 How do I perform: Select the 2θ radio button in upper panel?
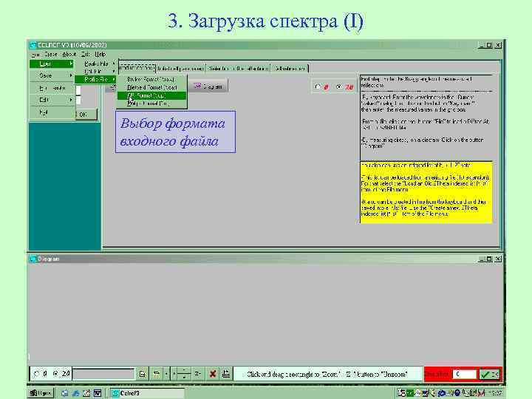338,87
